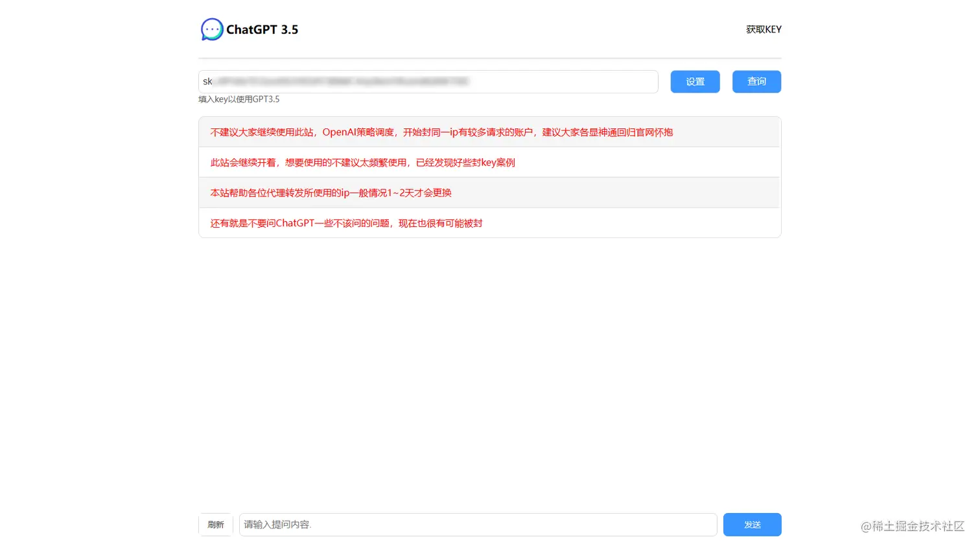Click the 发送 send button
Screen dimensions: 980x548
(752, 525)
